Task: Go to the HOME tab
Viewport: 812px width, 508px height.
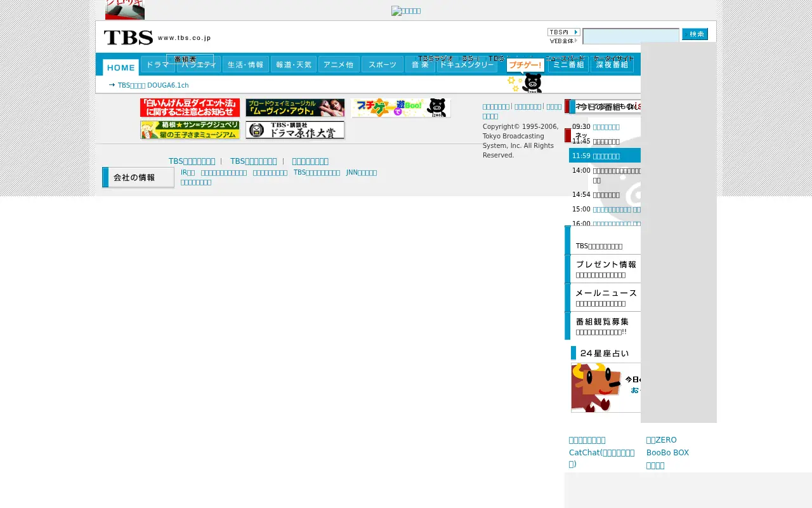Action: [x=121, y=67]
